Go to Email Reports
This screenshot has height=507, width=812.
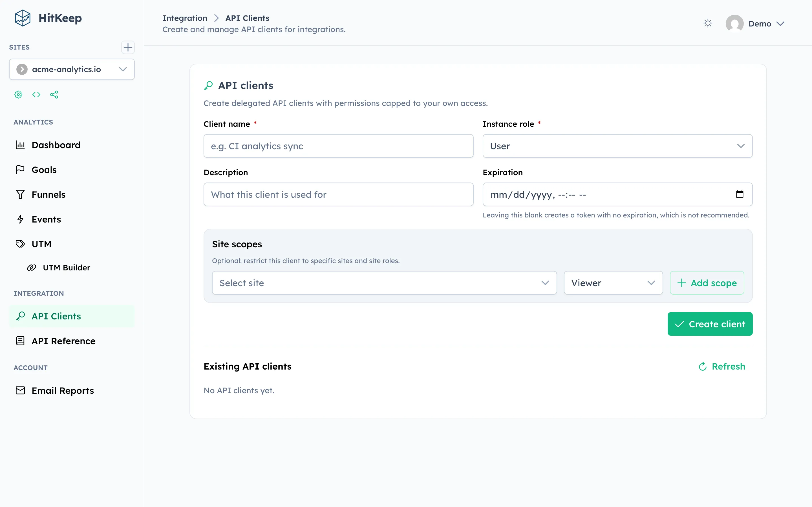[x=63, y=390]
